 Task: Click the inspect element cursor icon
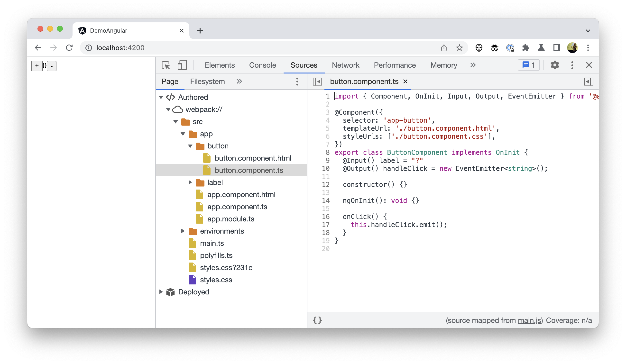166,65
